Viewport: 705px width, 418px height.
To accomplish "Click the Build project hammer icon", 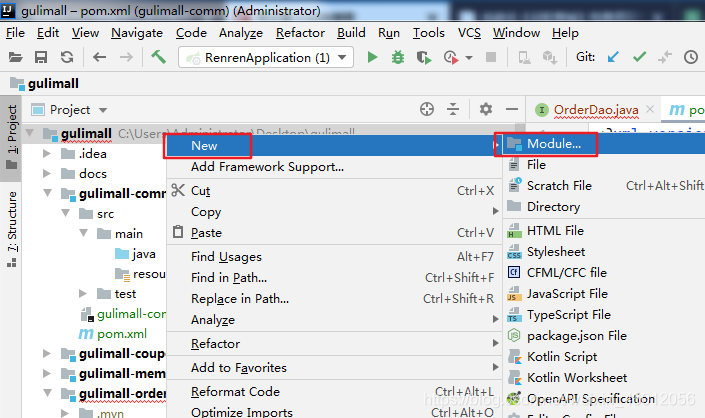I will coord(158,57).
